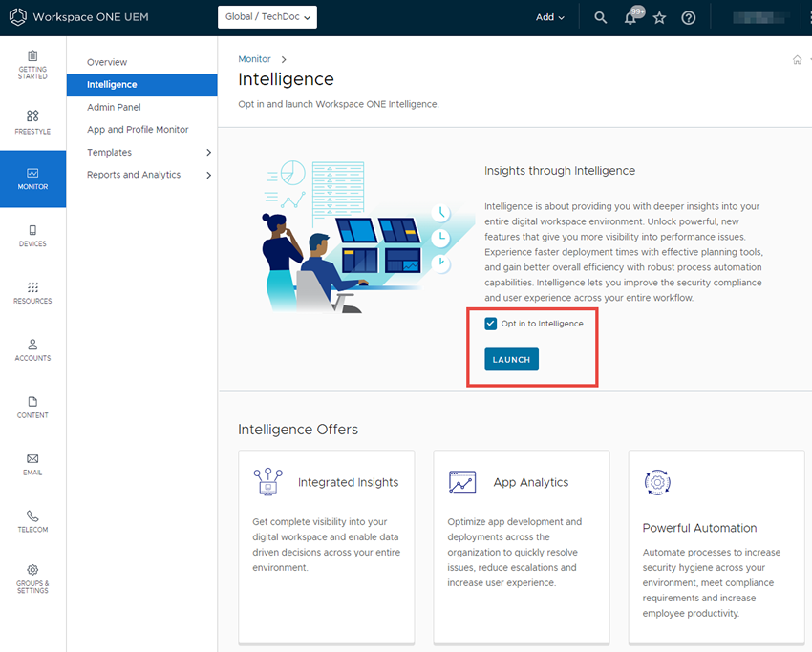Click the Workspace ONE UEM logo icon
812x652 pixels.
pos(17,17)
